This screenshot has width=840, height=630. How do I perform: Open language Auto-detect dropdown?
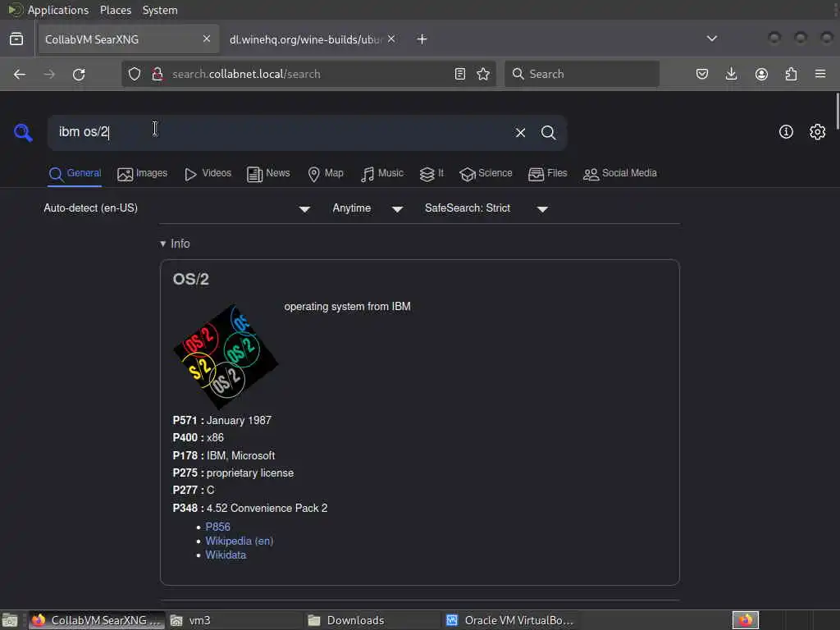177,208
